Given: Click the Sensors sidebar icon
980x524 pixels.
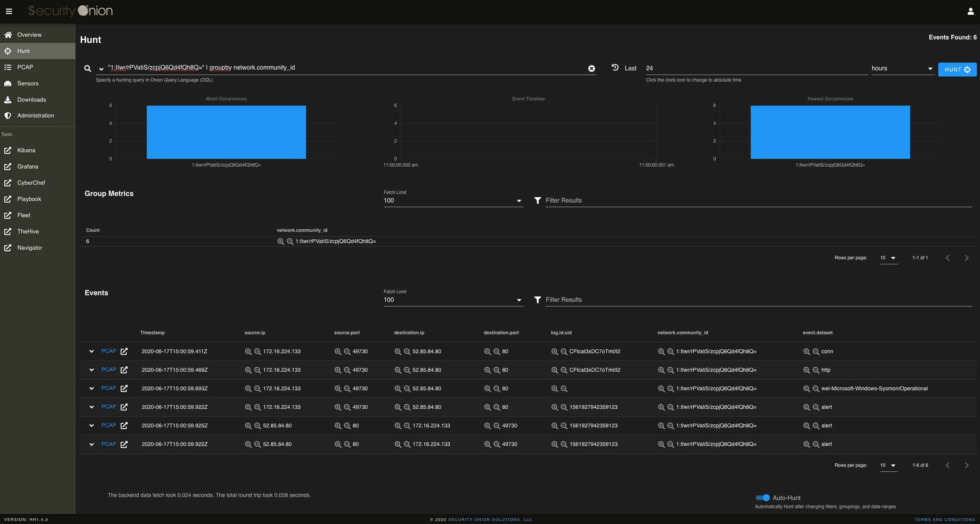Looking at the screenshot, I should (x=8, y=83).
